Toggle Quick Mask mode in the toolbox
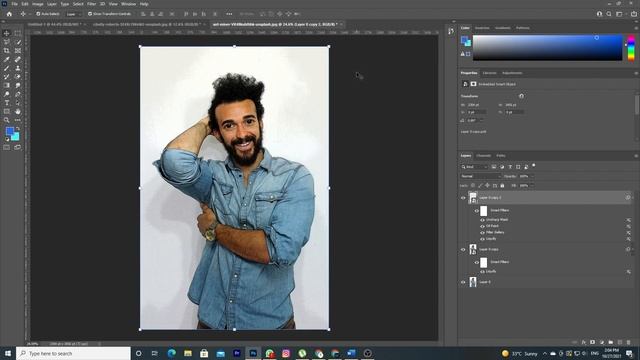This screenshot has width=640, height=360. [x=7, y=147]
